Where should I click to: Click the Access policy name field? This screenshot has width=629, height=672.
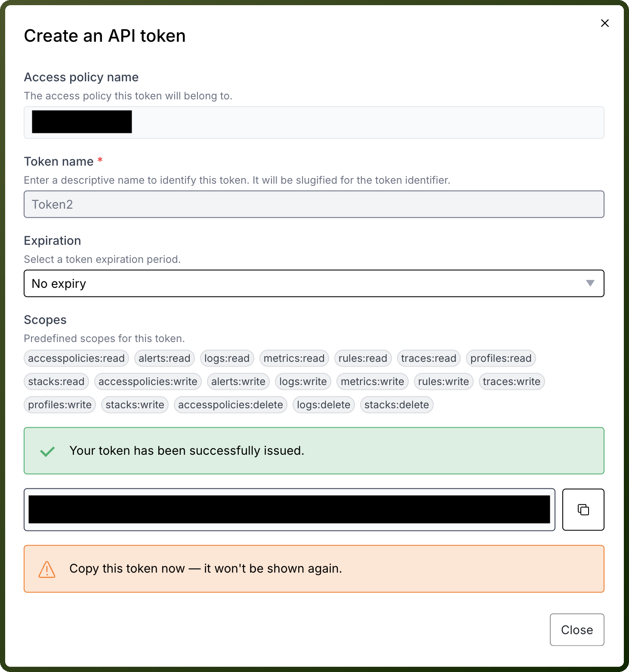(x=314, y=122)
